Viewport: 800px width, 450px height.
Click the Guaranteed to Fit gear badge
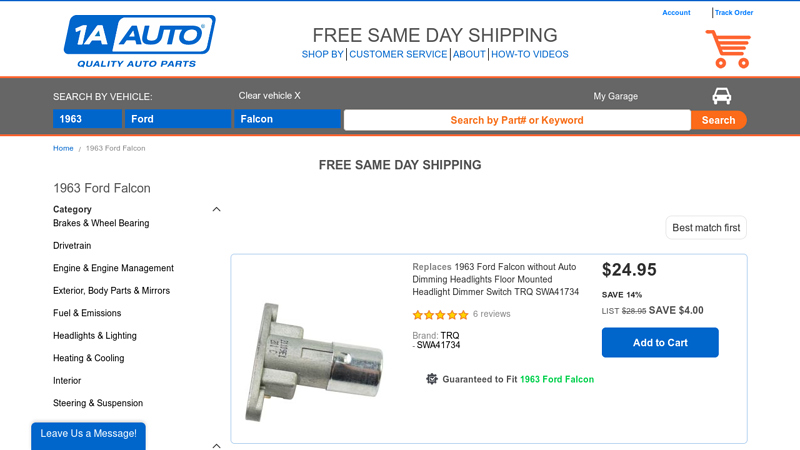tap(432, 379)
